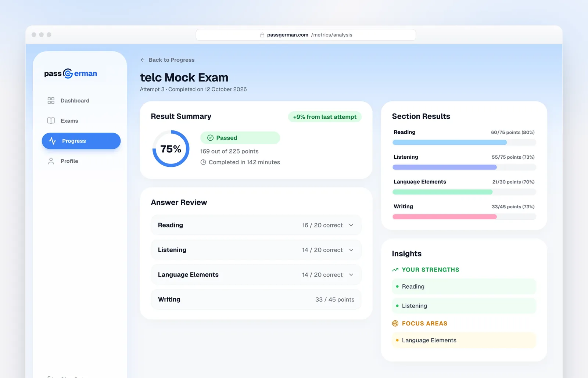Image resolution: width=588 pixels, height=378 pixels.
Task: Click the trending-up icon by Your Strengths
Action: click(395, 270)
